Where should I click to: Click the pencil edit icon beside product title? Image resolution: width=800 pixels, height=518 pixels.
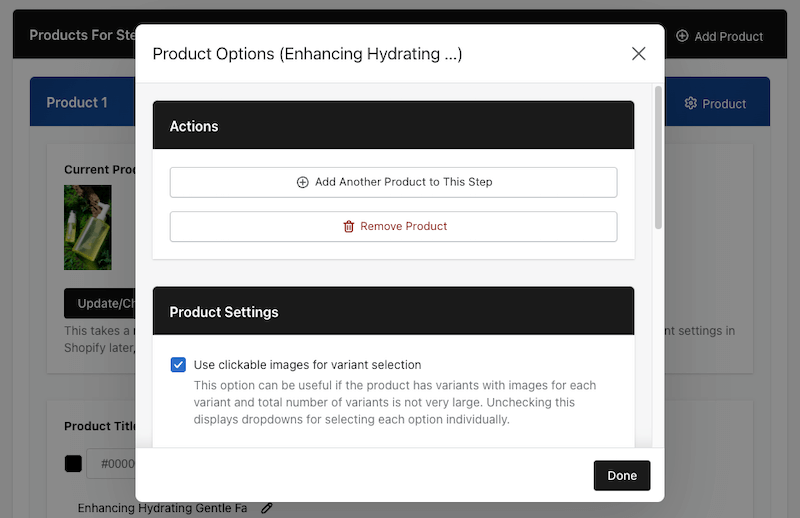tap(267, 508)
